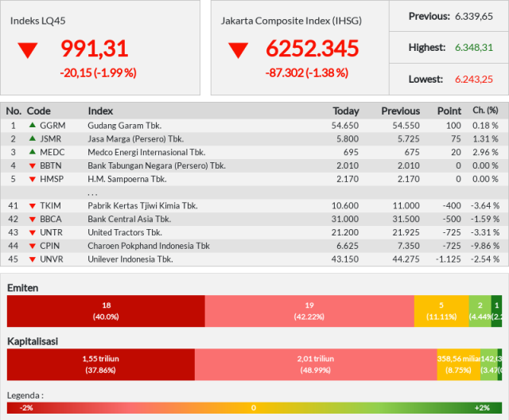Click 'Gudang Garam Tbk.' name
The height and width of the screenshot is (420, 509).
click(125, 126)
